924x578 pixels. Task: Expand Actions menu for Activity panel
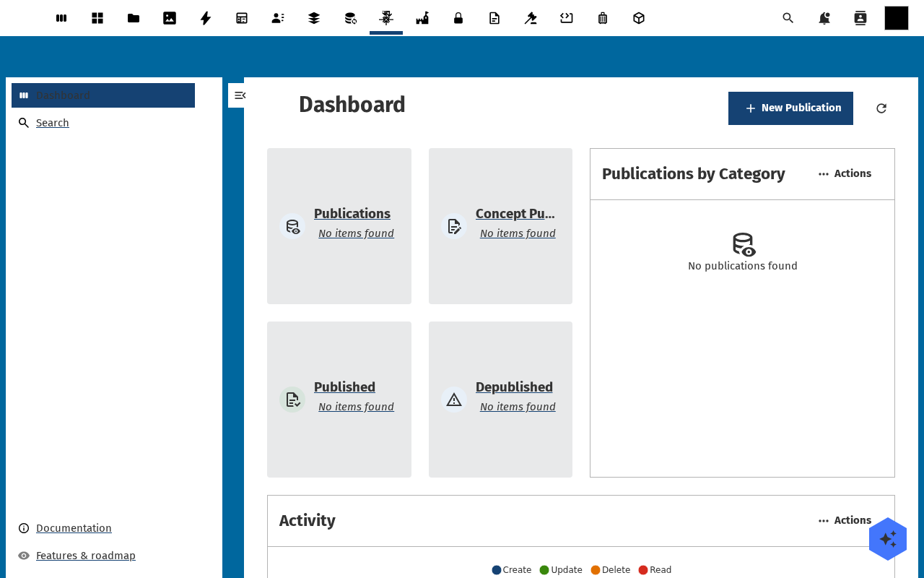click(x=845, y=520)
